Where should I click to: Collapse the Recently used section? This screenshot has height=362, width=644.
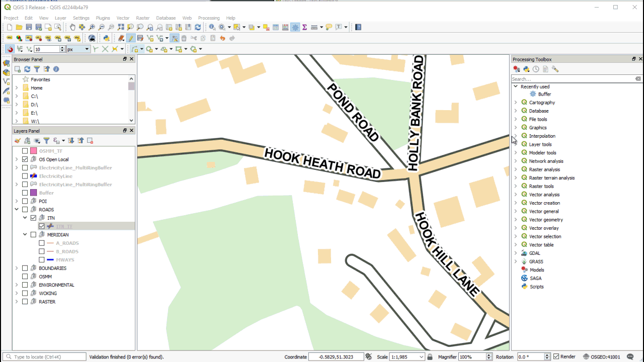tap(516, 86)
